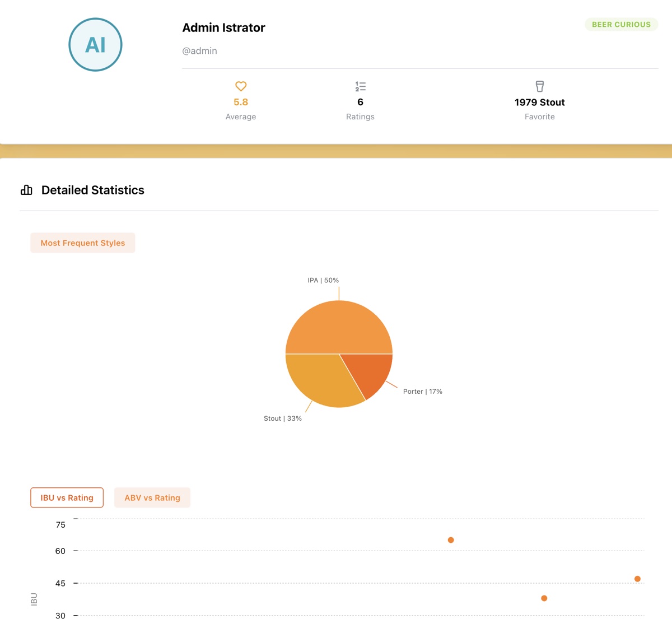Select the Most Frequent Styles tab

83,243
